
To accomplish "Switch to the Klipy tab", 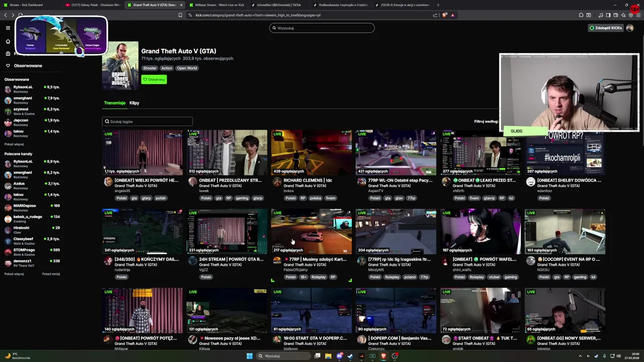I will tap(134, 103).
